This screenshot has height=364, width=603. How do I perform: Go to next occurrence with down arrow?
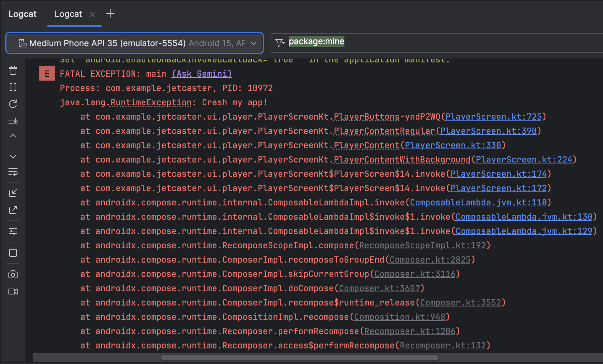(13, 155)
